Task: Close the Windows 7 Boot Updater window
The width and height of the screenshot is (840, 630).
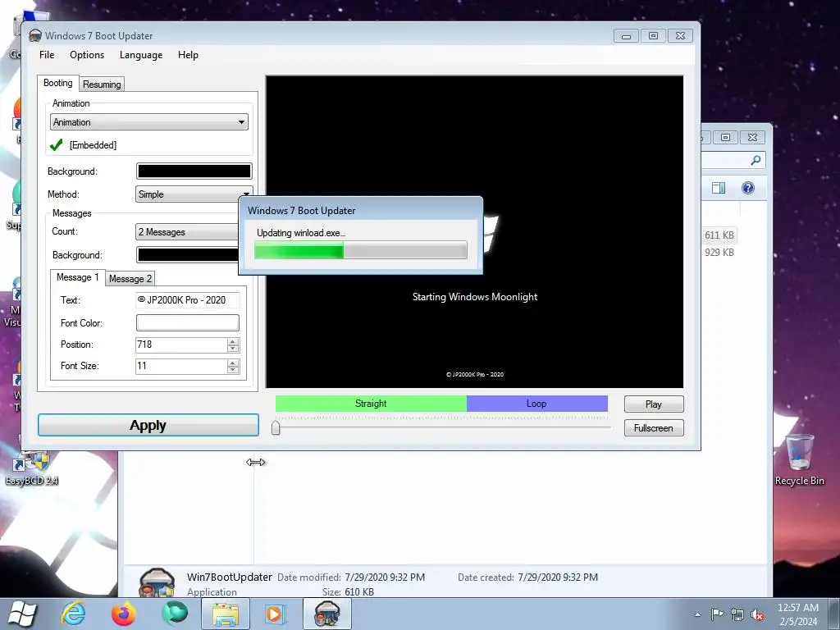Action: [x=680, y=36]
